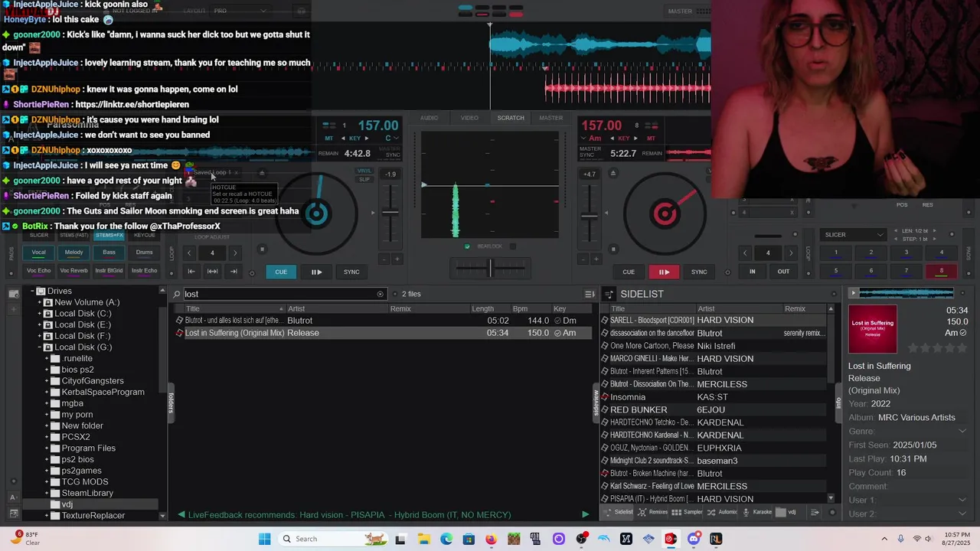Toggle Master Tempo (MT) on the right deck

point(651,139)
